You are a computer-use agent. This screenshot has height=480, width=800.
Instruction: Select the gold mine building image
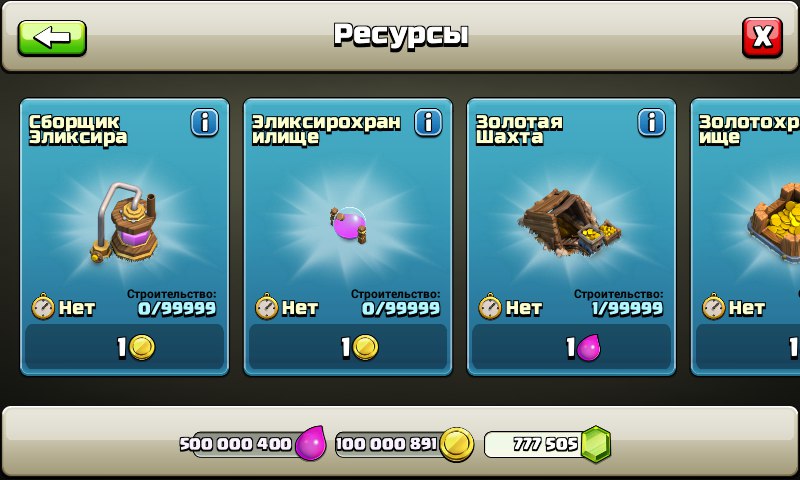570,222
